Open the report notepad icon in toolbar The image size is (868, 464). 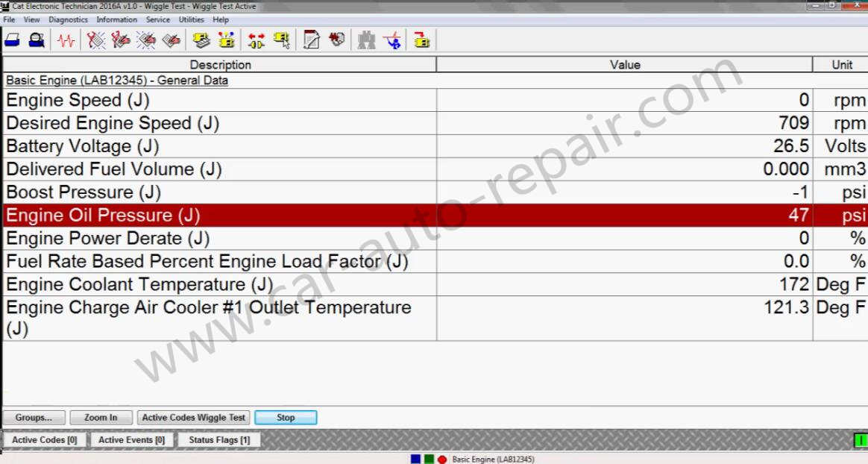point(312,40)
